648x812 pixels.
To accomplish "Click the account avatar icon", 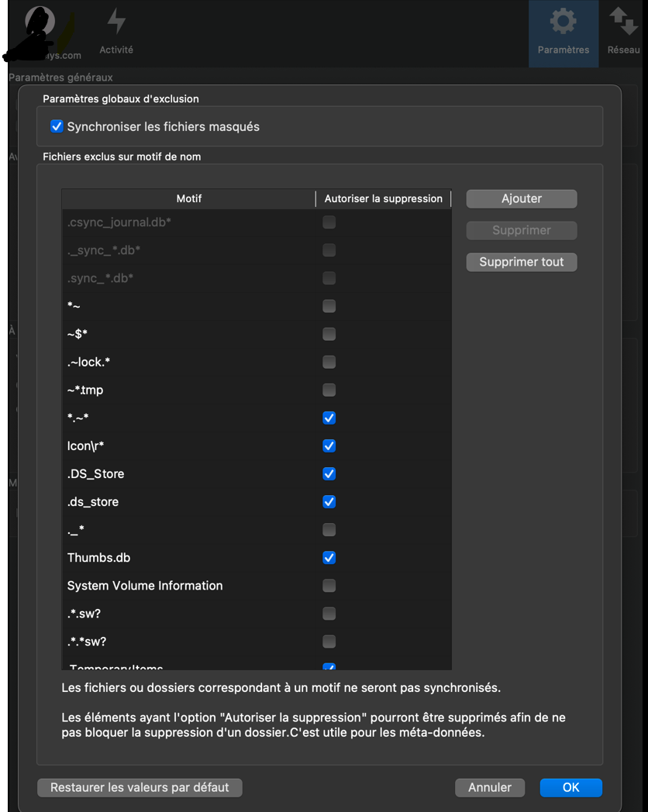I will (x=39, y=23).
